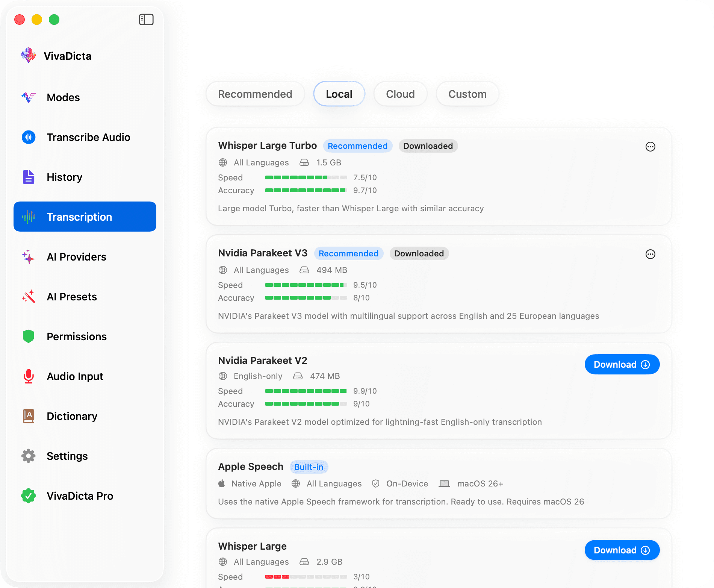The width and height of the screenshot is (714, 588).
Task: Open the Custom models tab
Action: tap(467, 94)
